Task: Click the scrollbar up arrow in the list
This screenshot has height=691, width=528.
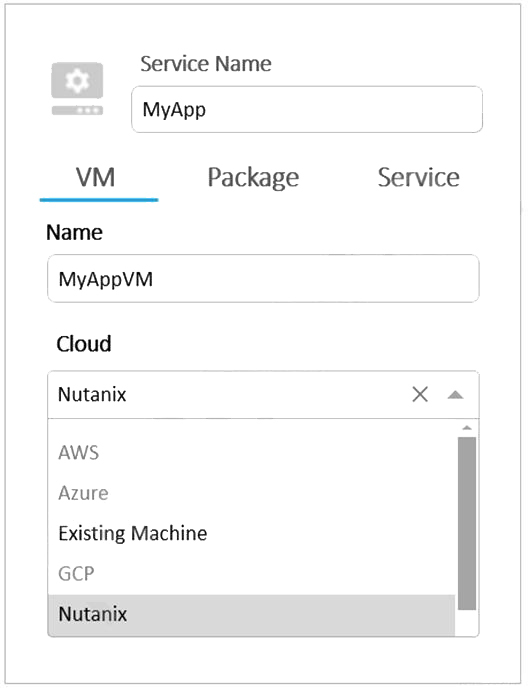Action: pyautogui.click(x=467, y=428)
